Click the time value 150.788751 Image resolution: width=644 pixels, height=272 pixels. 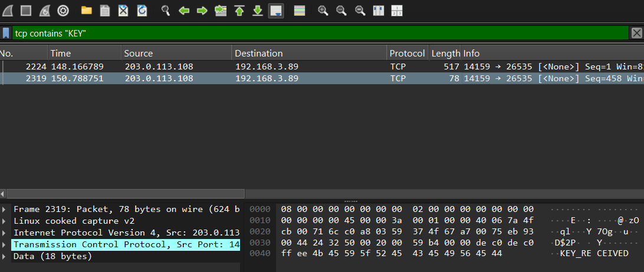coord(77,78)
